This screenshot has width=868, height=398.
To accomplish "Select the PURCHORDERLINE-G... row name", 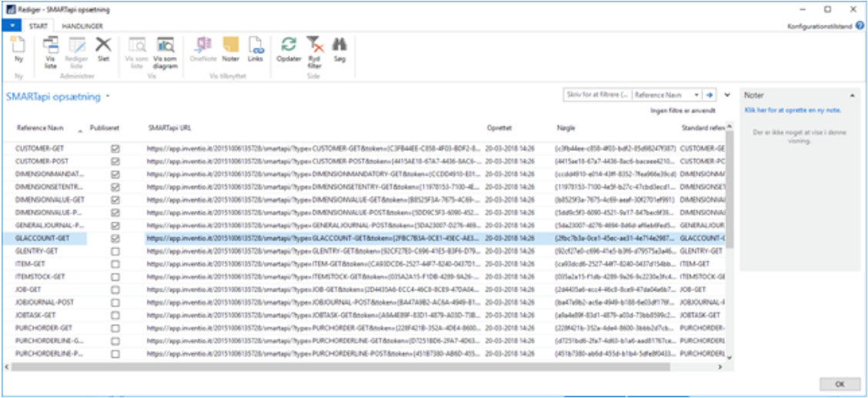I will (48, 339).
